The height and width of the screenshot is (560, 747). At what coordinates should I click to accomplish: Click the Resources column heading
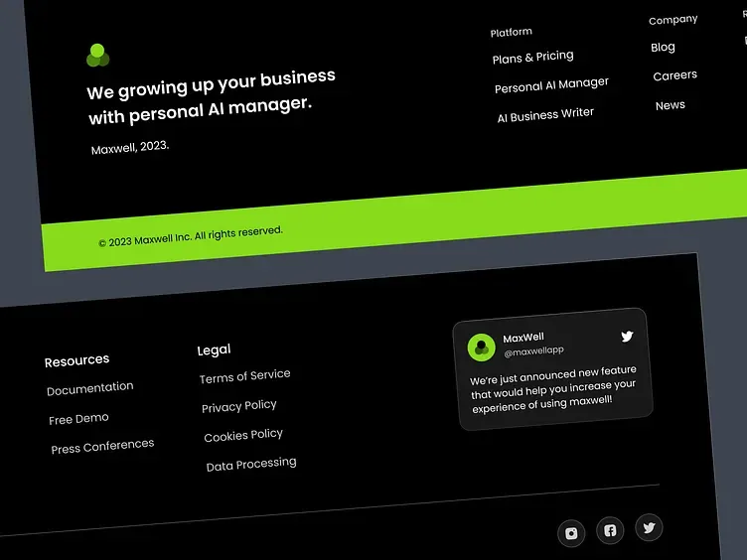click(x=76, y=360)
